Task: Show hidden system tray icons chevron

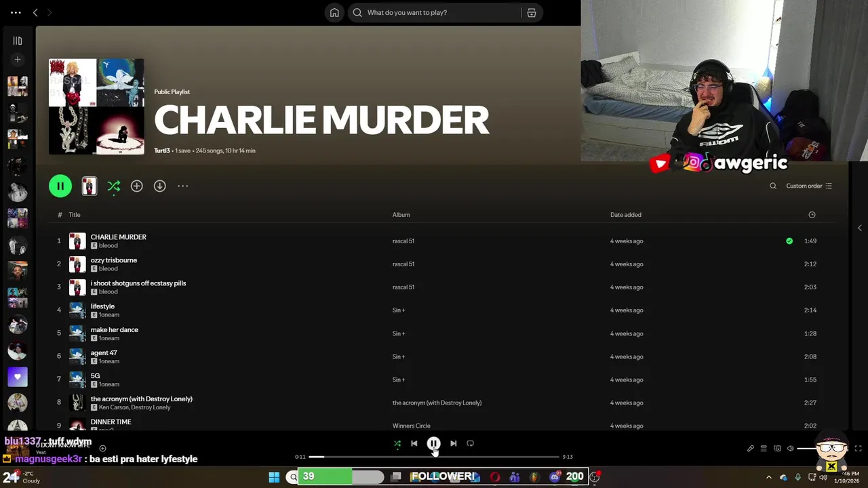Action: pyautogui.click(x=769, y=477)
